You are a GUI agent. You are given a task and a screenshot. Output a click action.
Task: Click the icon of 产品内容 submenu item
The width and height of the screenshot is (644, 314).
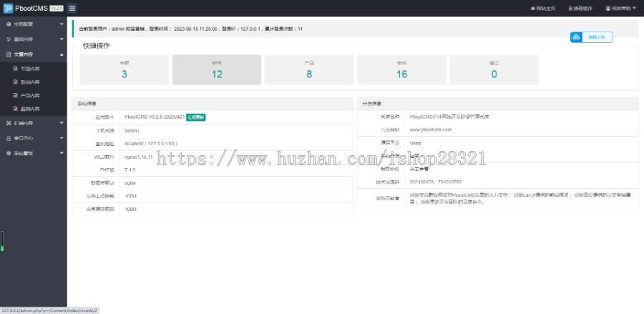(15, 96)
